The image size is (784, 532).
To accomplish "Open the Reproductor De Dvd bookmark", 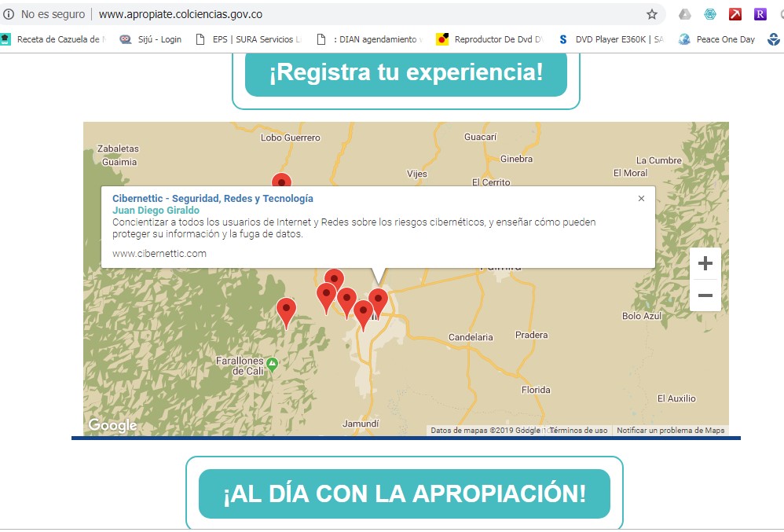I will 489,39.
